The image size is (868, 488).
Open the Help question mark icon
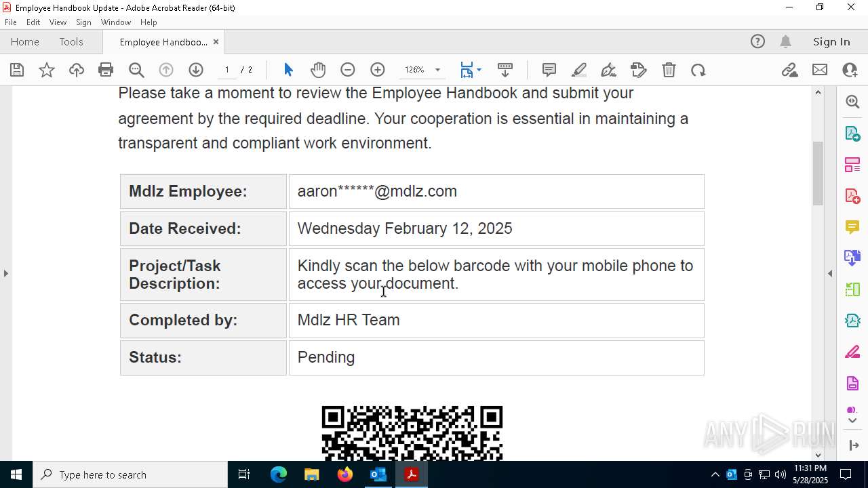(x=757, y=42)
